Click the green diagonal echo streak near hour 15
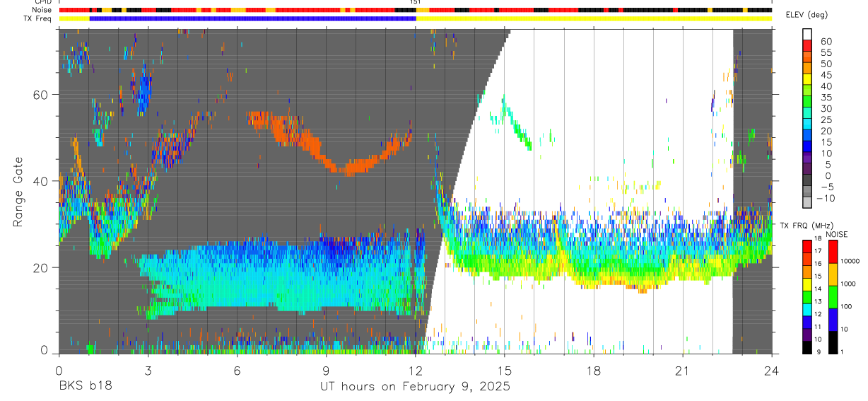Viewport: 868px width, 401px height. [517, 124]
